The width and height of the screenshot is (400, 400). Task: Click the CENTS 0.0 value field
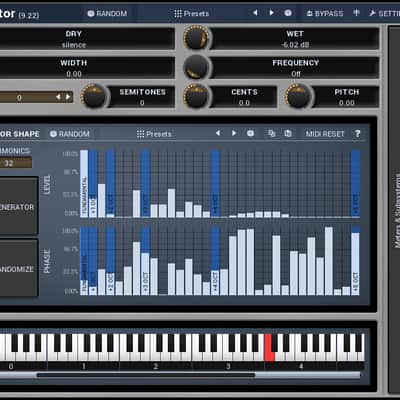(244, 97)
